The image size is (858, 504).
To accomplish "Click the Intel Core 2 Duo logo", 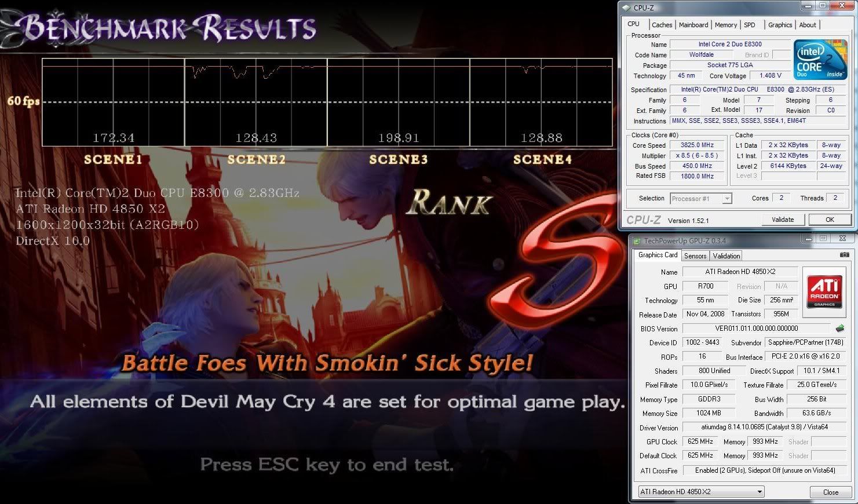I will pyautogui.click(x=820, y=60).
